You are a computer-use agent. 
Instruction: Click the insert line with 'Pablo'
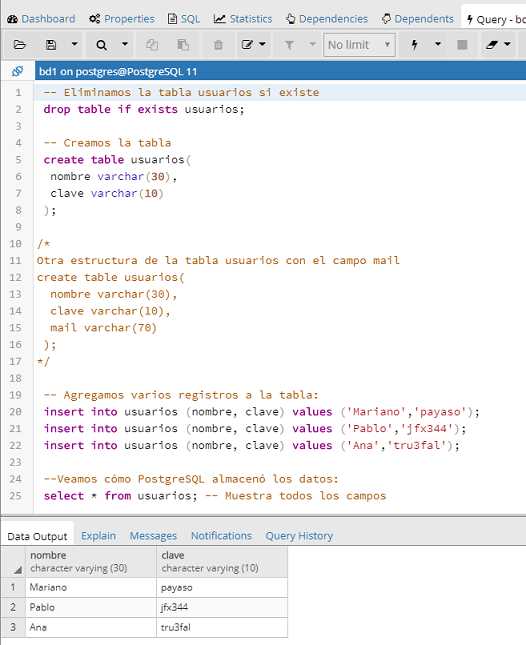pos(255,429)
